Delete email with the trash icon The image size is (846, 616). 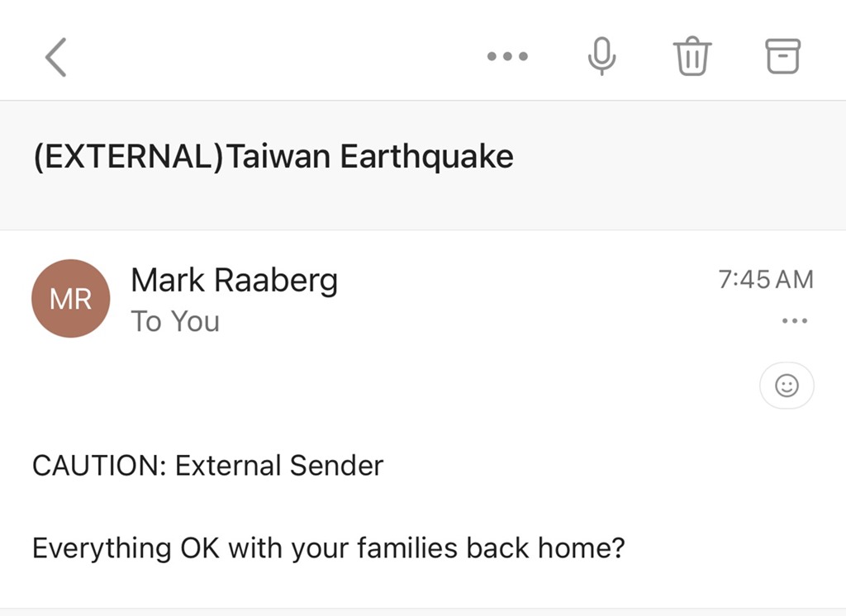tap(692, 56)
